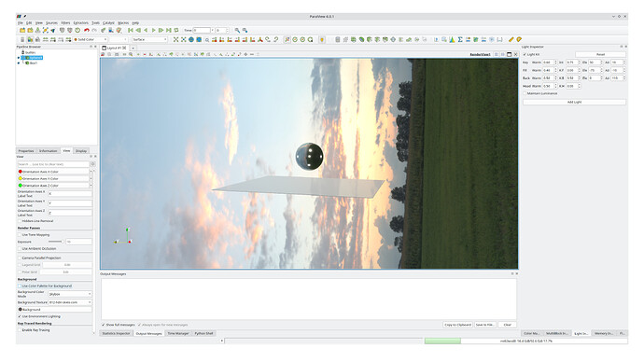Click the Background color swatch button
This screenshot has height=362, width=644.
point(54,310)
